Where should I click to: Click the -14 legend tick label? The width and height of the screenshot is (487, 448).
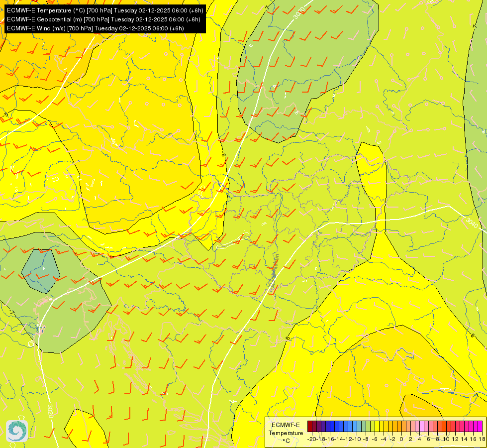(x=339, y=439)
